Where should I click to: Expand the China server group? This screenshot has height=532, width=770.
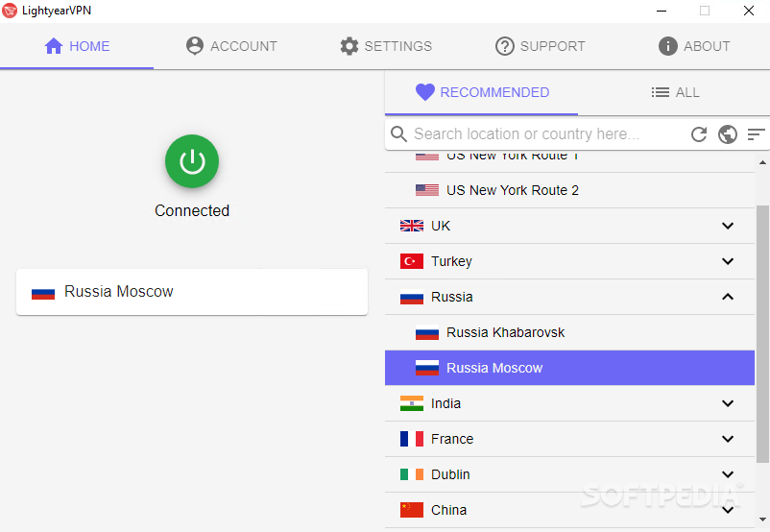tap(569, 510)
